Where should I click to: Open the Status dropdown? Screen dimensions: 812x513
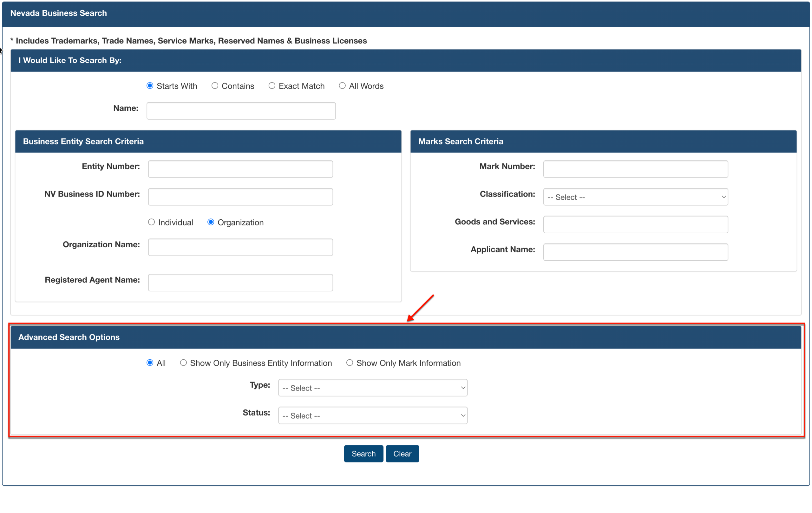point(373,416)
